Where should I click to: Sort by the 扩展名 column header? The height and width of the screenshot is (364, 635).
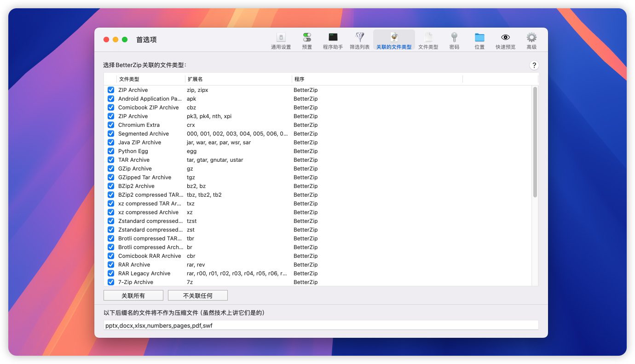pos(238,79)
